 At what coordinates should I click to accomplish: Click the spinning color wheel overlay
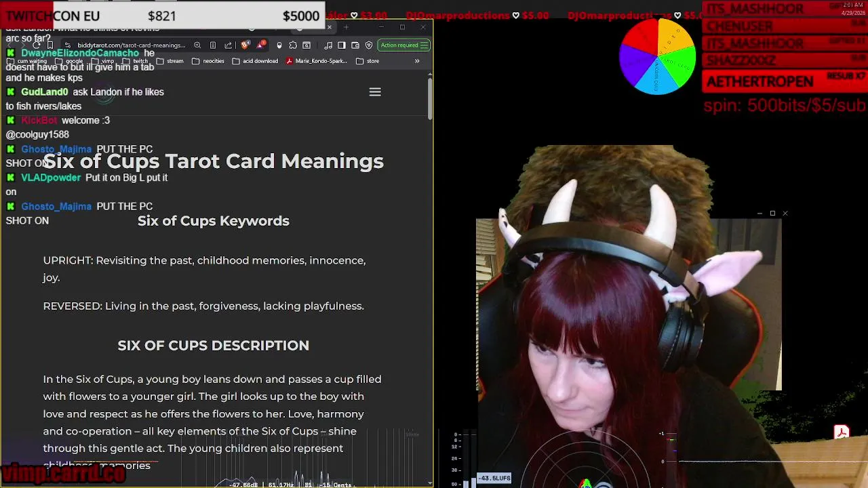click(657, 56)
